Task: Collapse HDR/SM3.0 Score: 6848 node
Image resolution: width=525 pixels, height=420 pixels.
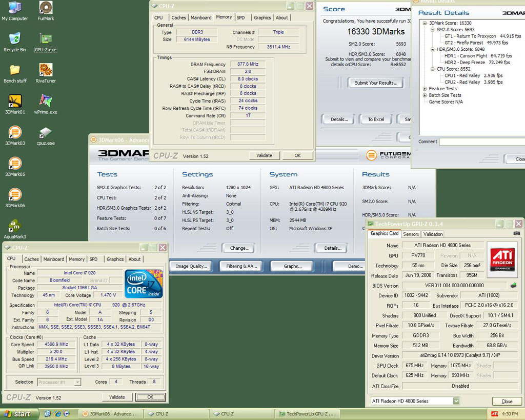Action: coord(432,49)
